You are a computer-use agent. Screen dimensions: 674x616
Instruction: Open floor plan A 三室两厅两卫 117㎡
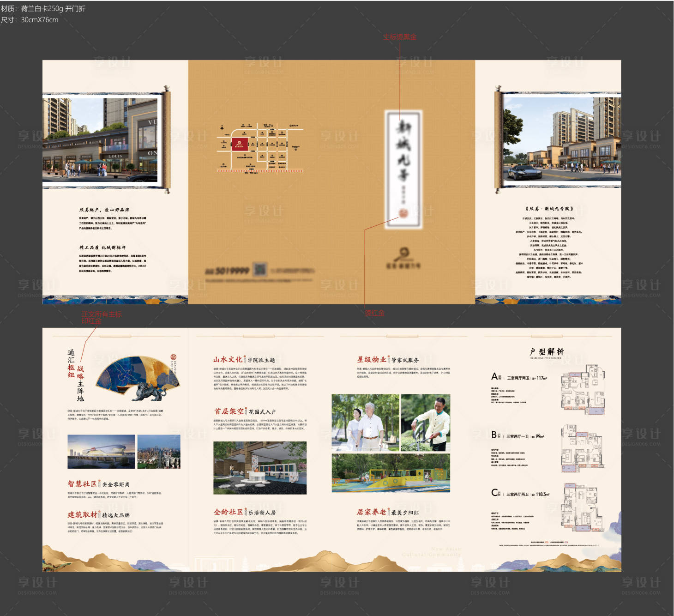(x=583, y=390)
